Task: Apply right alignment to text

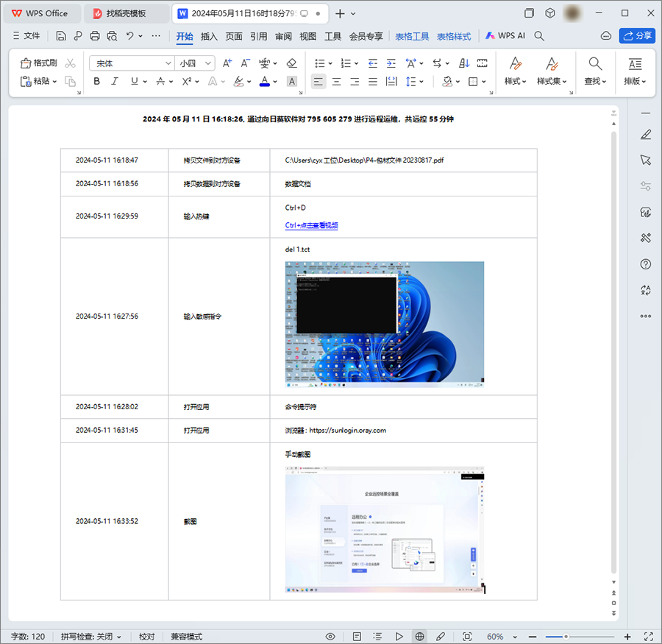Action: 355,81
